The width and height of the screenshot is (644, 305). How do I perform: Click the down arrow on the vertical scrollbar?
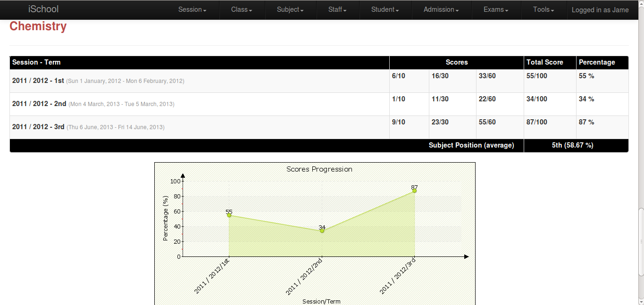[641, 302]
